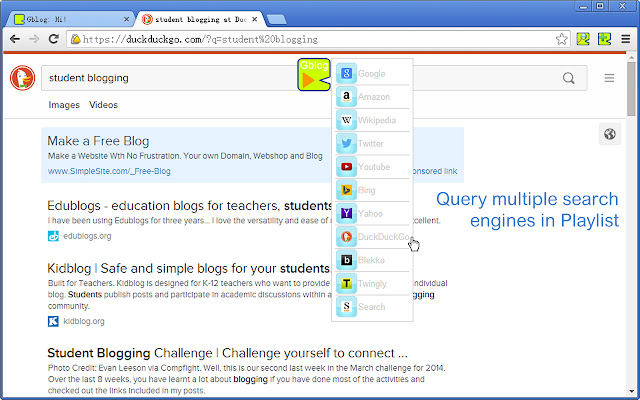Click the site security lock icon in address bar
Viewport: 640px width, 400px height.
(76, 39)
